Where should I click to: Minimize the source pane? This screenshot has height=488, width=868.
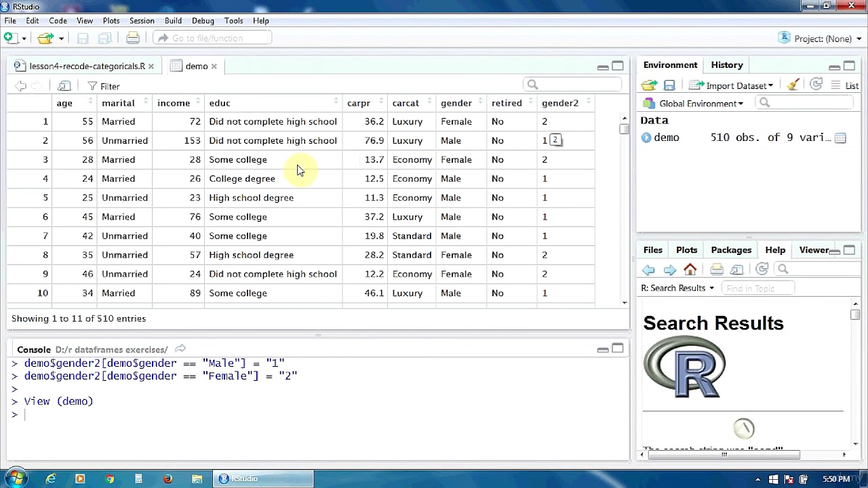tap(603, 66)
